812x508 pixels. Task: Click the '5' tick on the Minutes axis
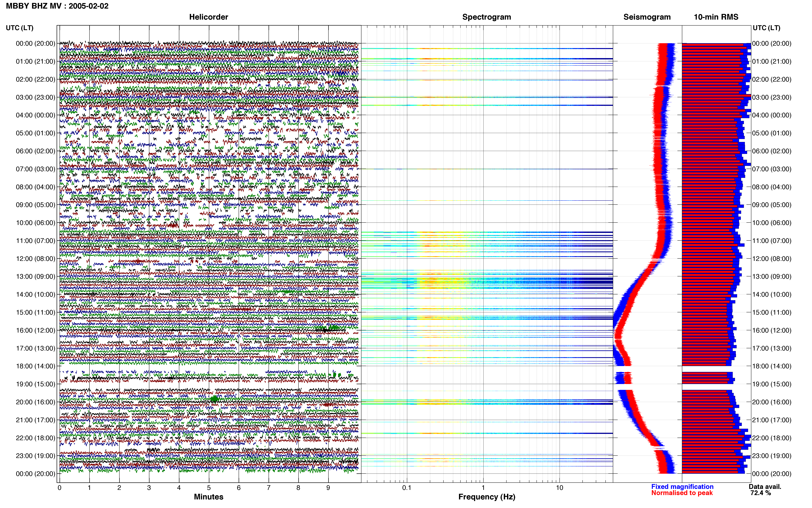click(x=209, y=488)
